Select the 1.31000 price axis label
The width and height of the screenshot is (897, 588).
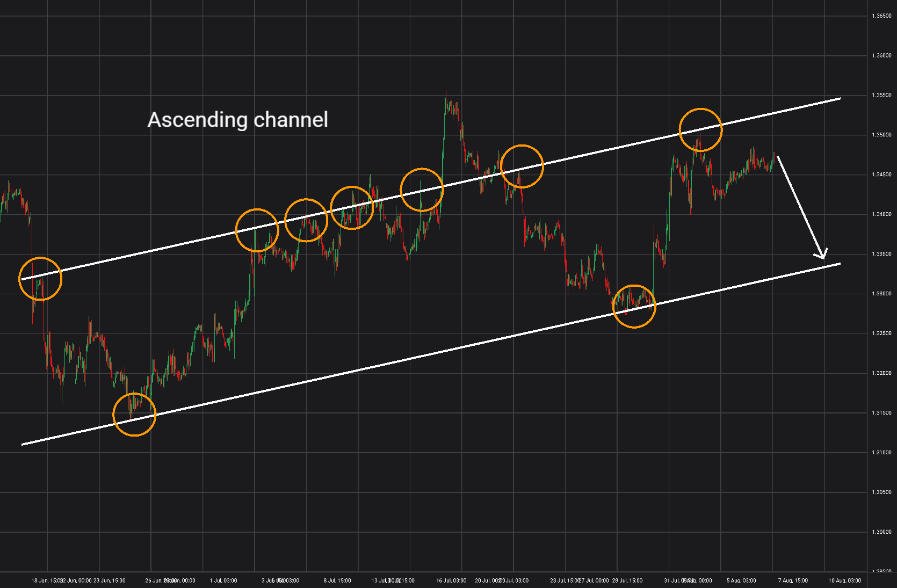pos(881,453)
